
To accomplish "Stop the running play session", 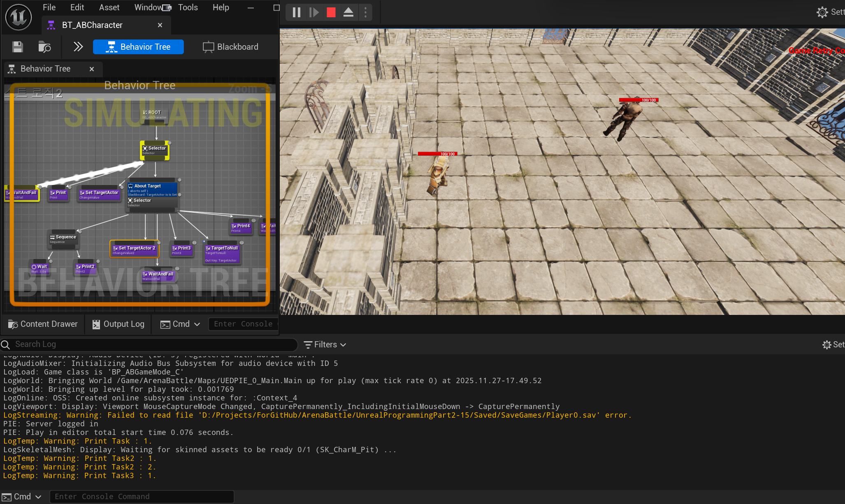I will tap(331, 12).
